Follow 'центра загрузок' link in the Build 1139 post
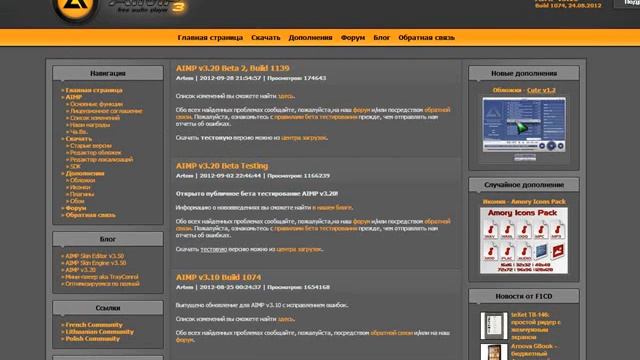Screen dimensions: 640x360 pyautogui.click(x=304, y=138)
